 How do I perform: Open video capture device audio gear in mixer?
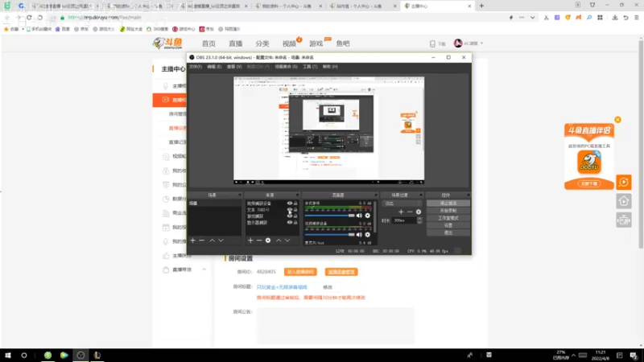click(x=368, y=235)
